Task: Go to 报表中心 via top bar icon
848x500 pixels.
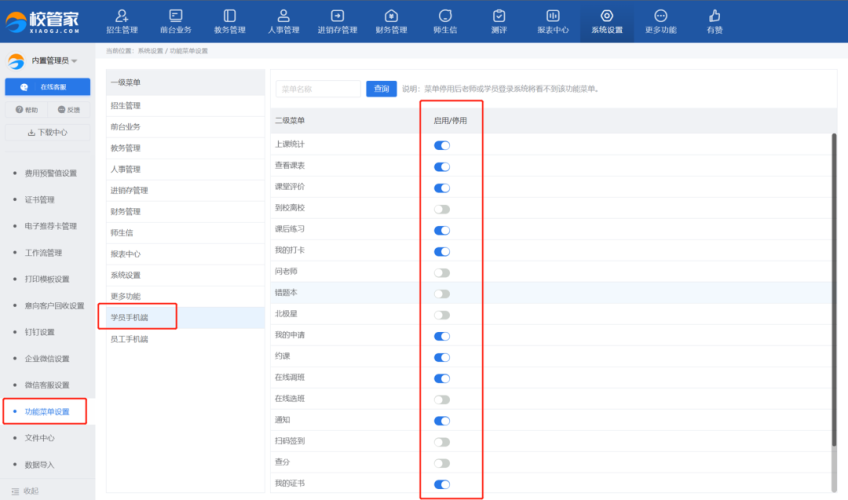Action: pyautogui.click(x=553, y=16)
